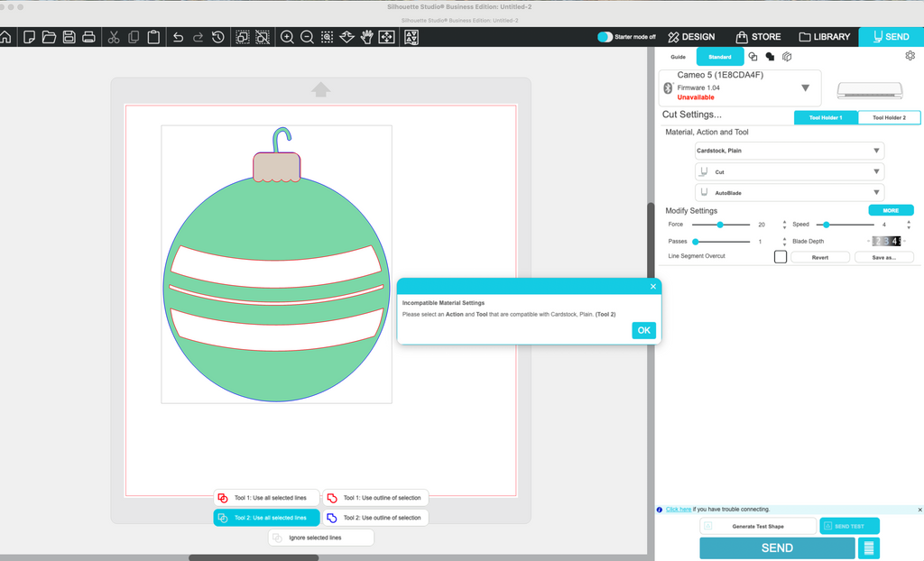Select the Pan hand tool
The image size is (924, 561).
pyautogui.click(x=366, y=37)
